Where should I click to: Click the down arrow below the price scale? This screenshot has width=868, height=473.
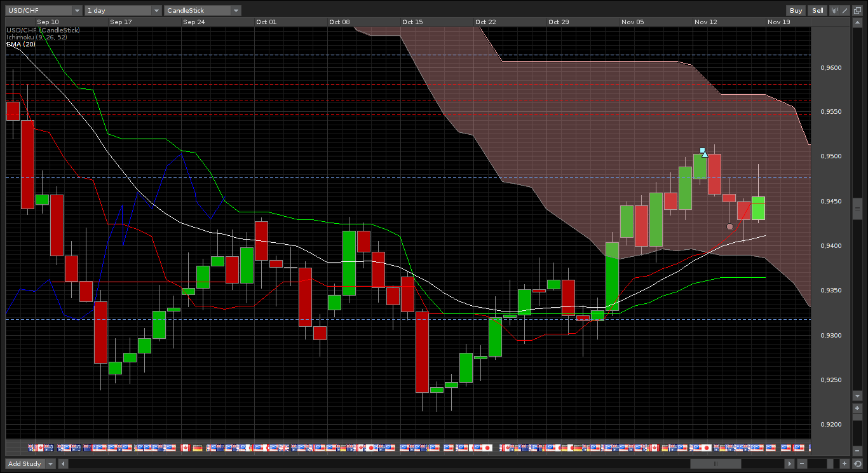tap(857, 395)
